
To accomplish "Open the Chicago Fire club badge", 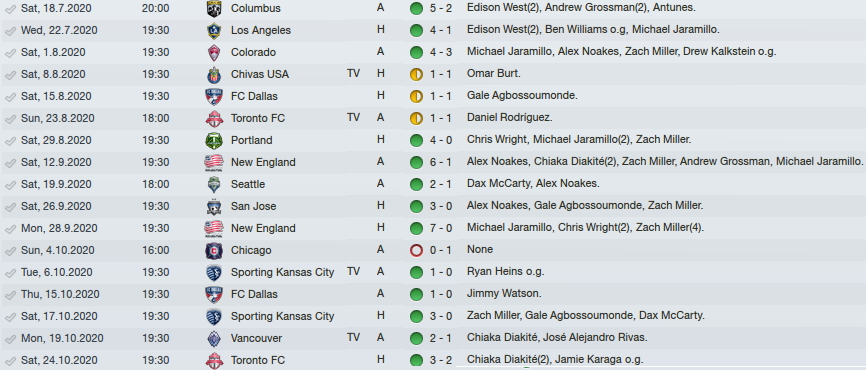I will point(214,251).
